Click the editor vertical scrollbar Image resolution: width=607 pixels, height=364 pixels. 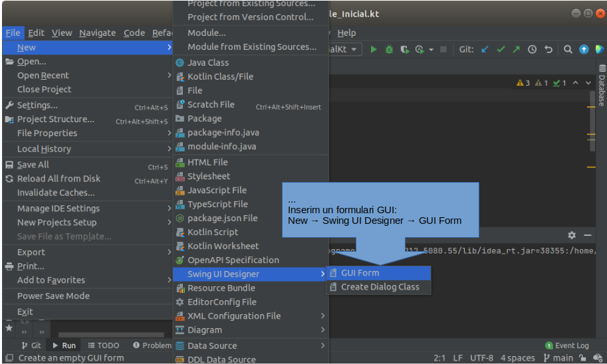(x=592, y=122)
